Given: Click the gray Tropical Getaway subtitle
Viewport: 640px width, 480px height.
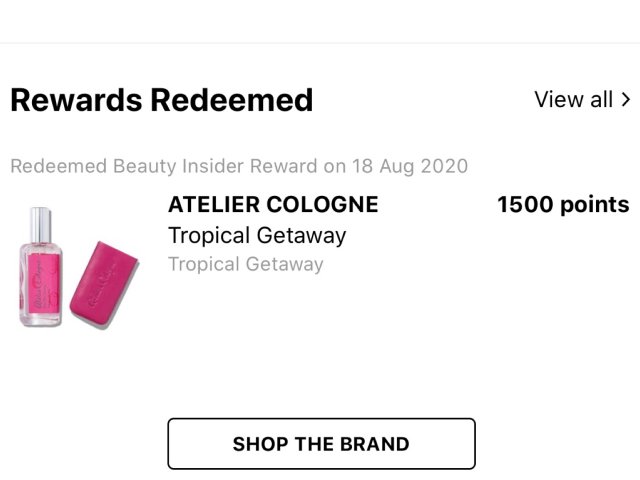Looking at the screenshot, I should pos(246,264).
